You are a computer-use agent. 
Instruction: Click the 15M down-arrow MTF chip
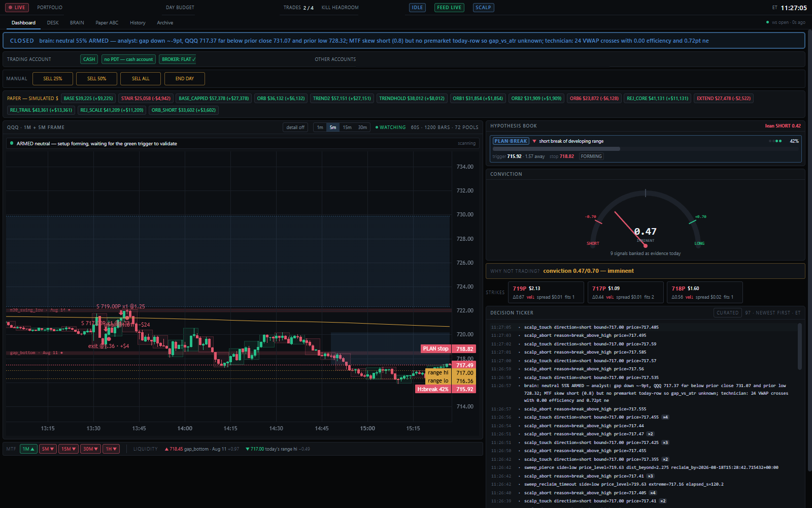pyautogui.click(x=68, y=449)
